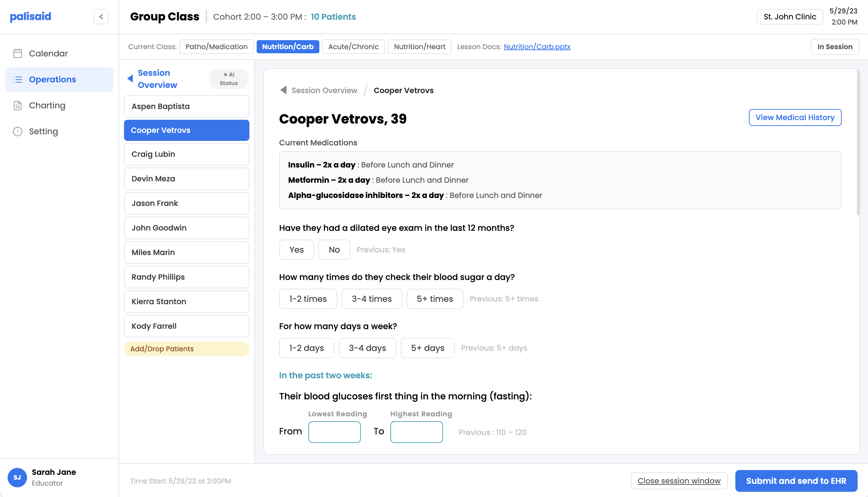Click Submit and send to EHR
This screenshot has height=497, width=868.
click(x=796, y=481)
